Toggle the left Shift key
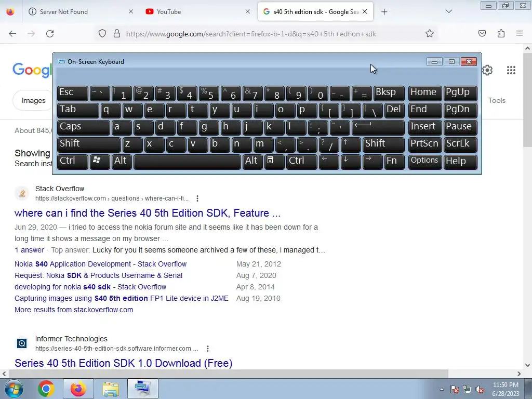The height and width of the screenshot is (399, 532). pyautogui.click(x=88, y=144)
